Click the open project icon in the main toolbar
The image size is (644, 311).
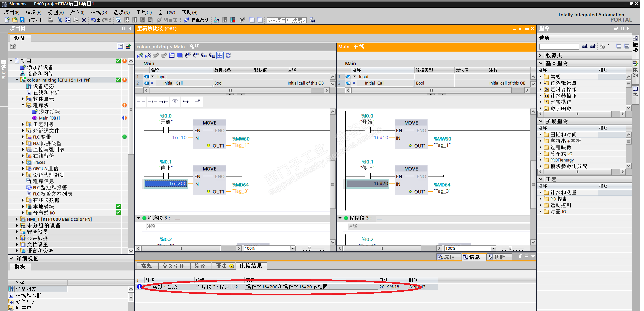tap(15, 20)
